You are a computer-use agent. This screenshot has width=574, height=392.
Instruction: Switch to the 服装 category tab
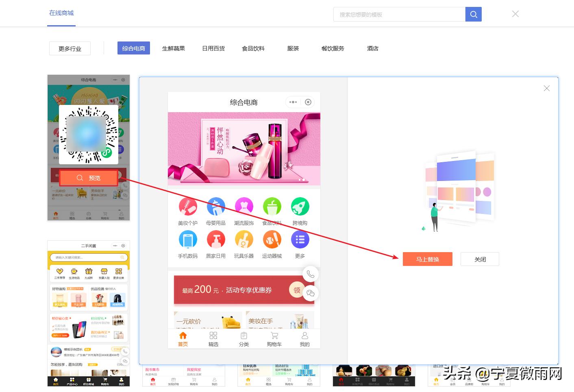(293, 48)
